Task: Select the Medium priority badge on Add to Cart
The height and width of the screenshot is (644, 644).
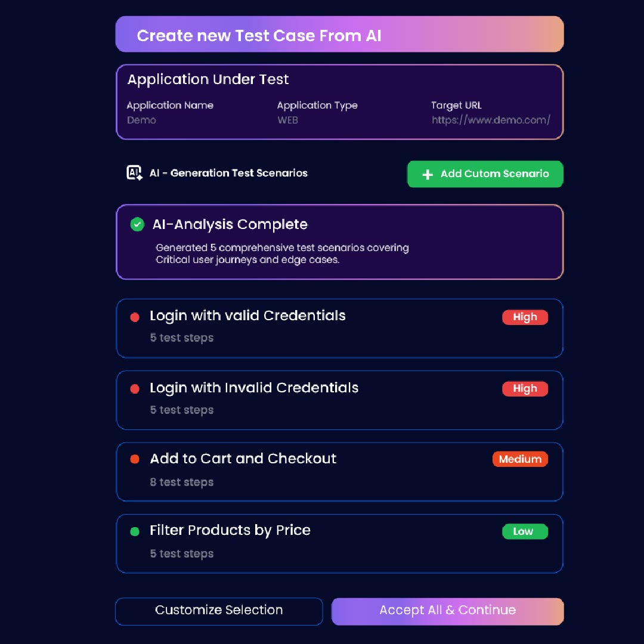Action: pos(520,459)
